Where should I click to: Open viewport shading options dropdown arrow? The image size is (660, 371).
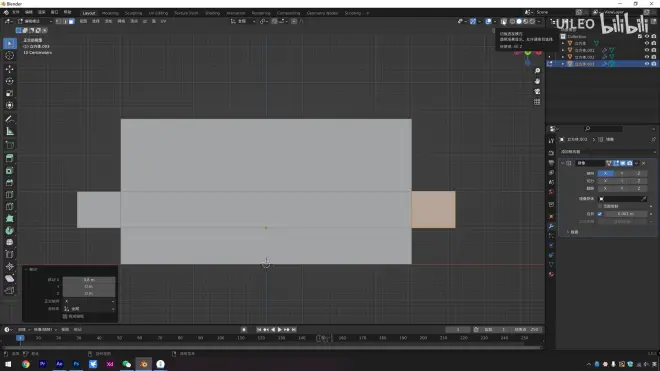[539, 21]
